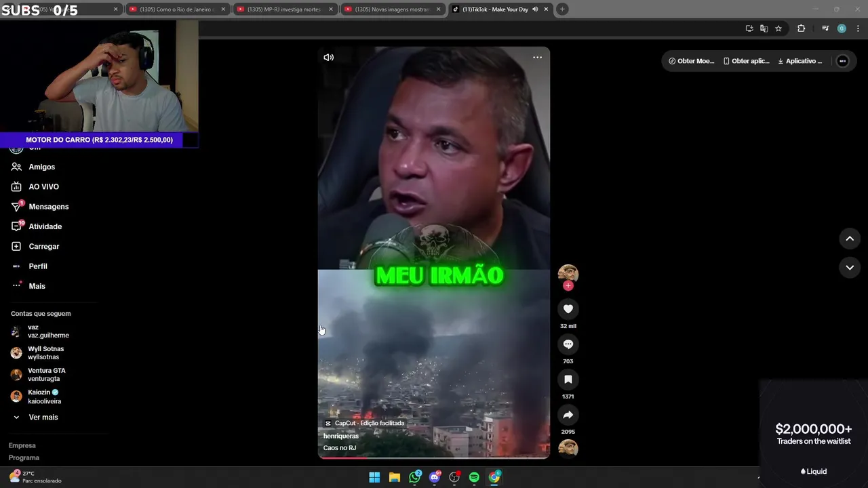The width and height of the screenshot is (868, 488).
Task: Click the install app icon in address bar
Action: point(749,28)
